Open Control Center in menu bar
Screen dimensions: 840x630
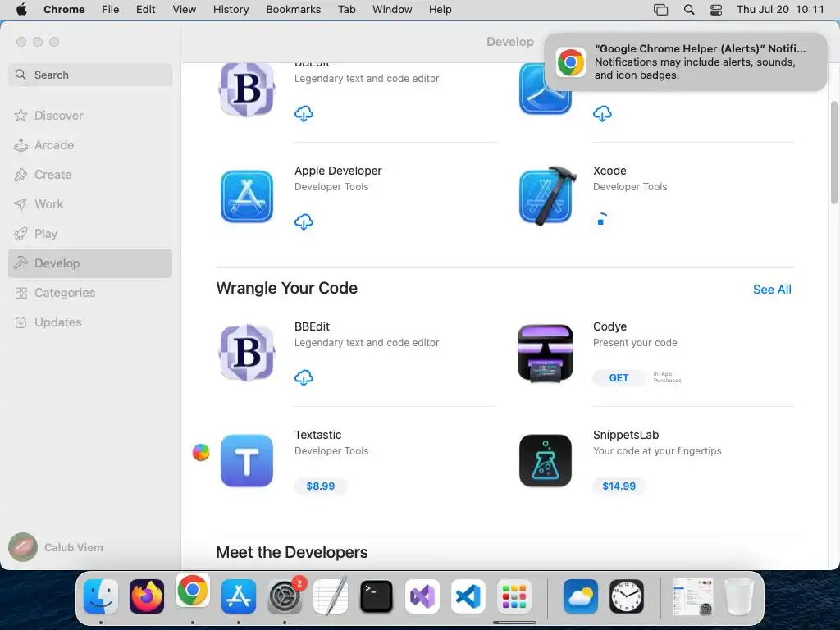[x=715, y=10]
